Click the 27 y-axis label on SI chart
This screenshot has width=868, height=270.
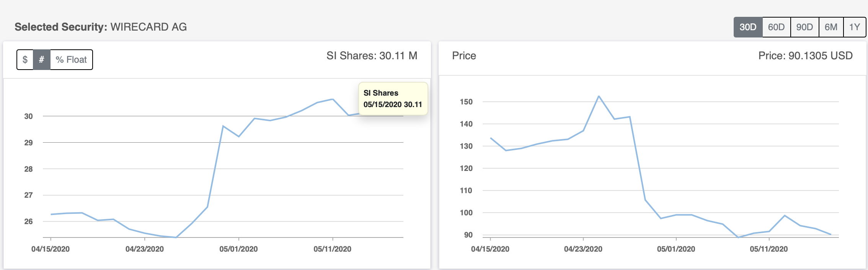click(28, 195)
